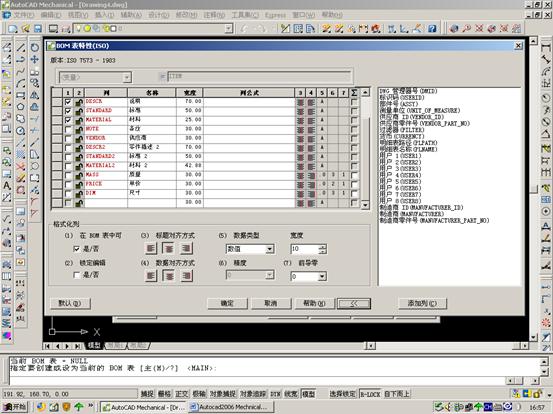
Task: Open the 帮助(H) menu in menu bar
Action: point(332,15)
